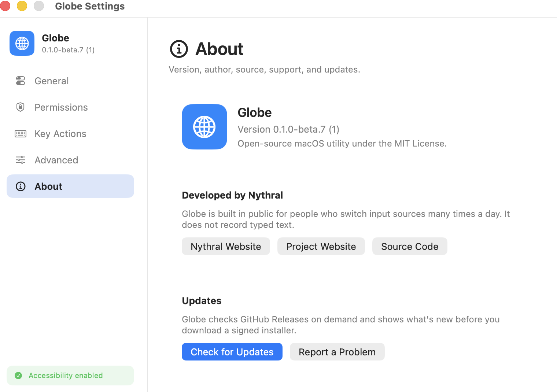Screen dimensions: 557x392
Task: Open the Source Code button
Action: 410,246
